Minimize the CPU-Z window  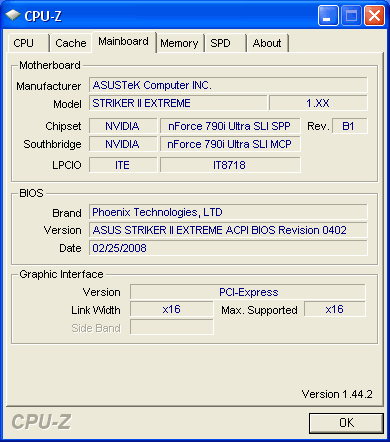tap(328, 16)
